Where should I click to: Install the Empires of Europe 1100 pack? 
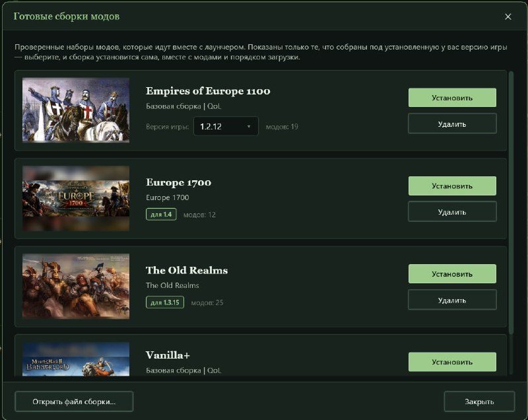click(452, 98)
